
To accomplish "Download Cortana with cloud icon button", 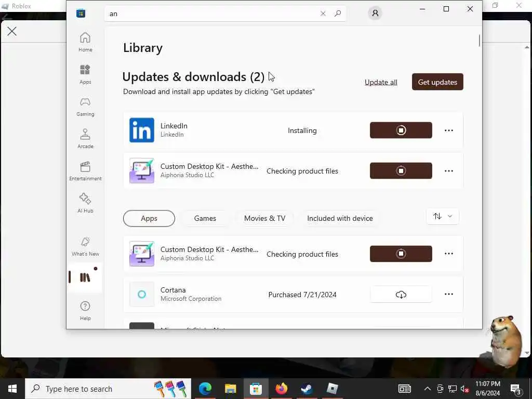I will coord(401,295).
